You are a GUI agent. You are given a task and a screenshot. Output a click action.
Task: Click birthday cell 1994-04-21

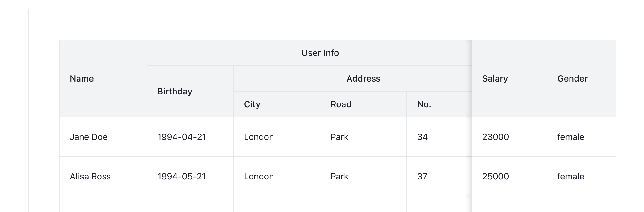(x=190, y=137)
